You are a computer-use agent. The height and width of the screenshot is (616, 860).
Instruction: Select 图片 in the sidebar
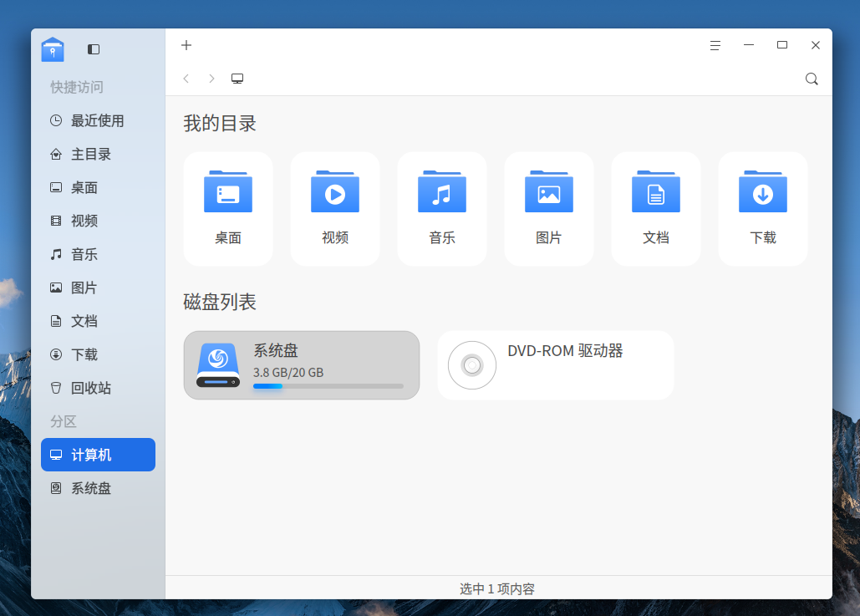98,288
